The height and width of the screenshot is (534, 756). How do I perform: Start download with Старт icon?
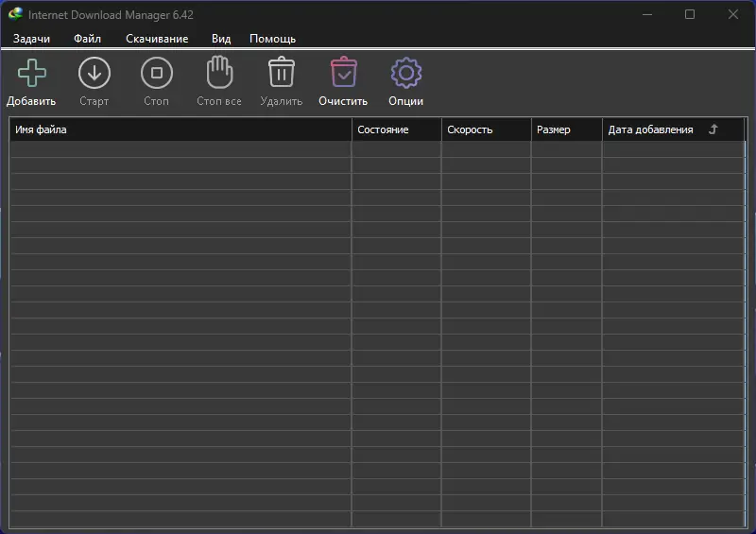point(94,73)
